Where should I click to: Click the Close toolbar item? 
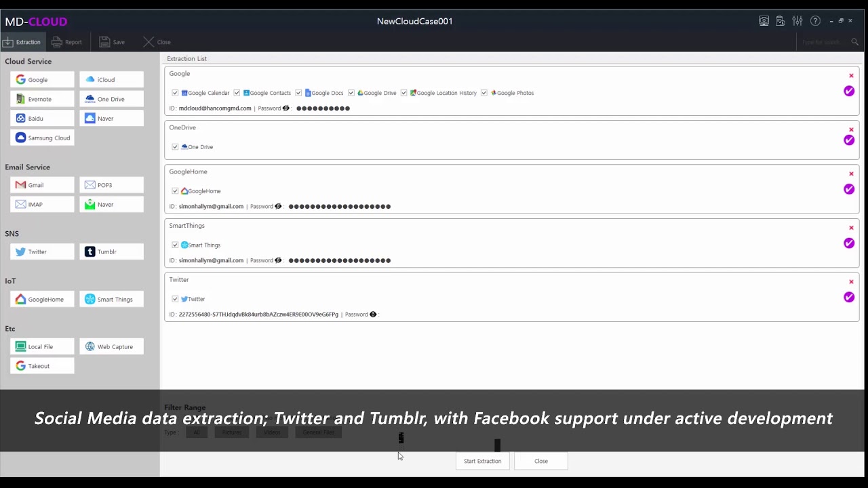pos(157,42)
